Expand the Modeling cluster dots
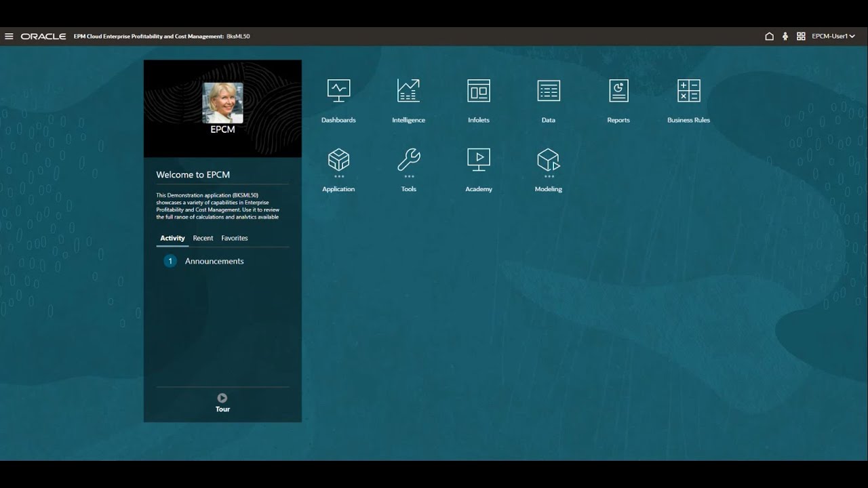The height and width of the screenshot is (488, 868). (x=549, y=177)
